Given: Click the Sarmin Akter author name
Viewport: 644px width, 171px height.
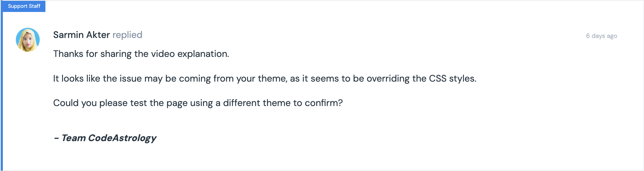Looking at the screenshot, I should pos(81,35).
